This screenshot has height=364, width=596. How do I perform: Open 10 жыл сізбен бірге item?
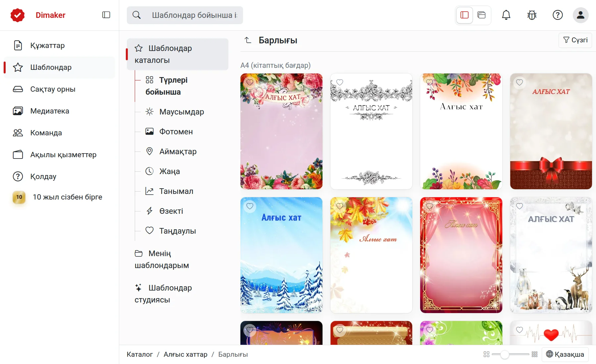[60, 197]
